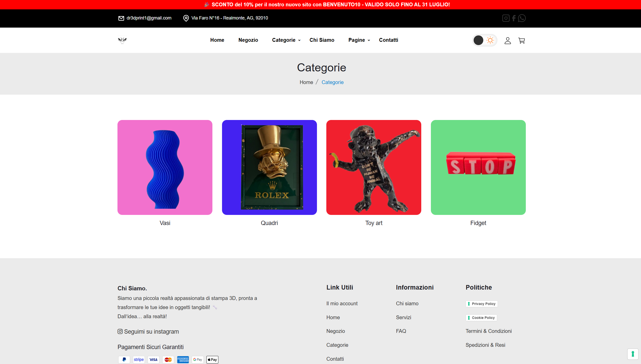The height and width of the screenshot is (364, 641).
Task: Click the Apple Pay payment badge
Action: point(212,359)
